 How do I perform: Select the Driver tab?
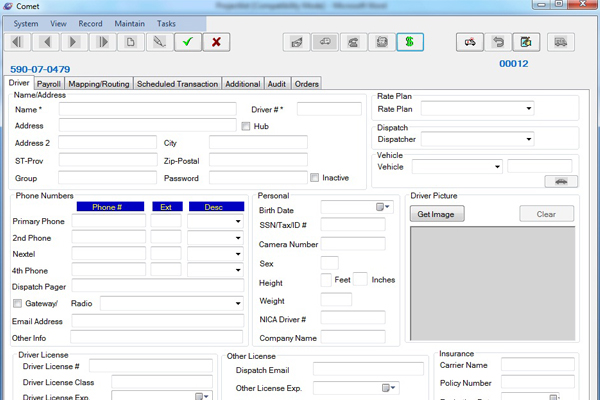(19, 83)
